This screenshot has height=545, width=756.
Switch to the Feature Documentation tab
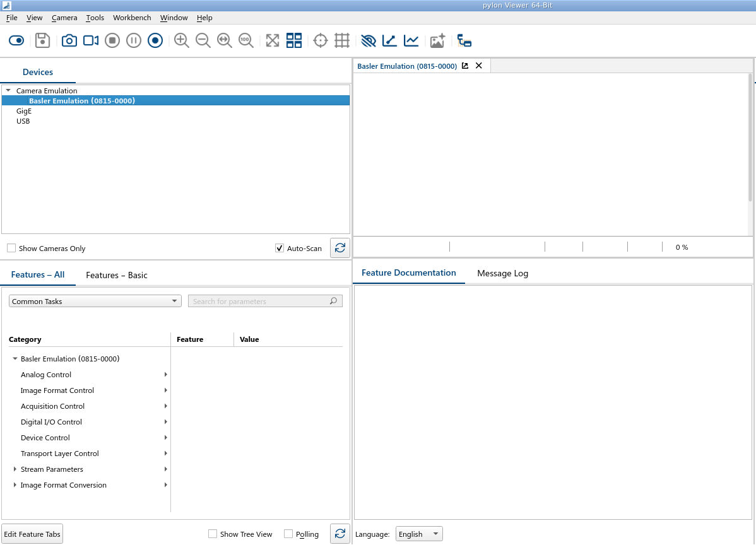pos(409,272)
